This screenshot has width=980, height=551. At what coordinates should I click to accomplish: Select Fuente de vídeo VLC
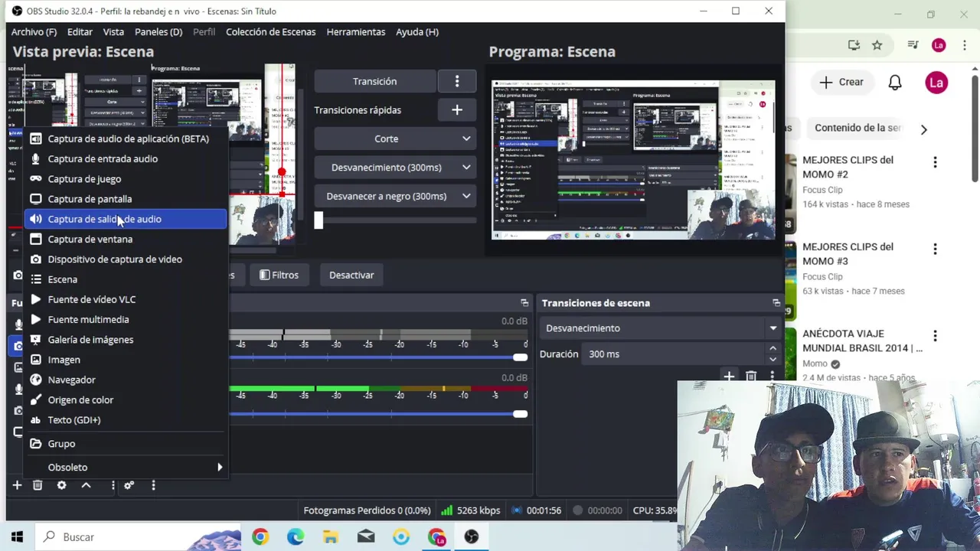pyautogui.click(x=126, y=299)
